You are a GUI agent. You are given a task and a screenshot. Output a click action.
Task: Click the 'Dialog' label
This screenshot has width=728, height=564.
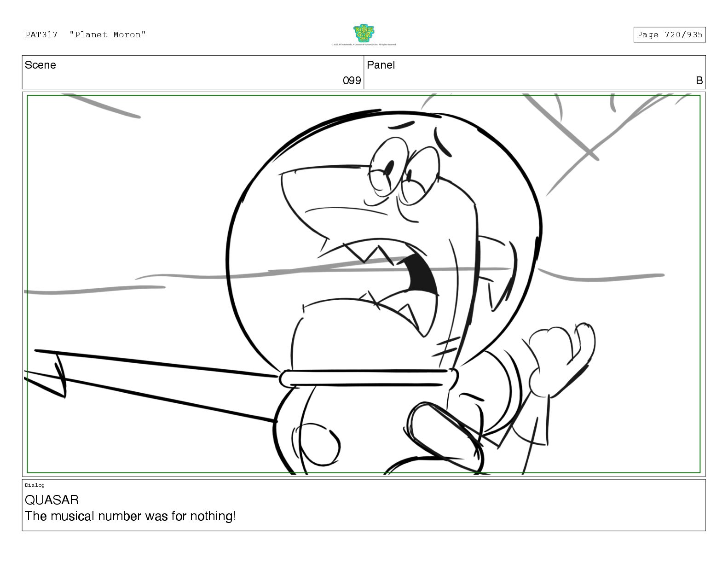coord(35,485)
